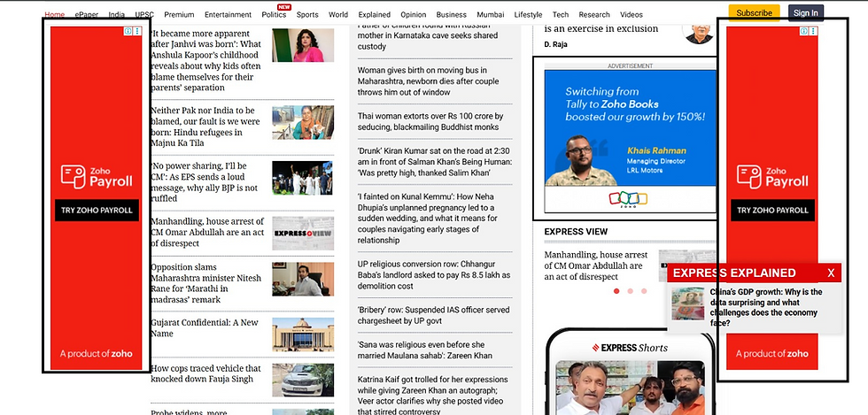Go to Mumbai section
Image resolution: width=868 pixels, height=415 pixels.
click(491, 14)
